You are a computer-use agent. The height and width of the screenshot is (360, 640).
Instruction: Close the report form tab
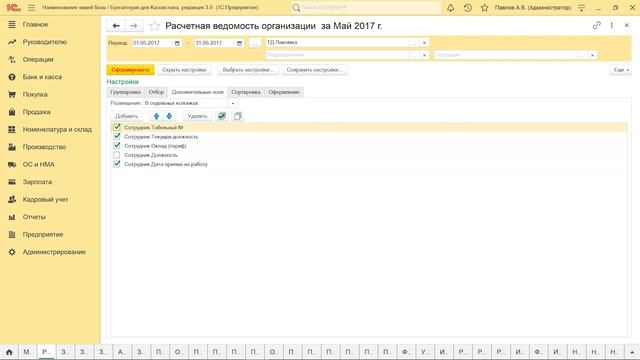(x=627, y=25)
